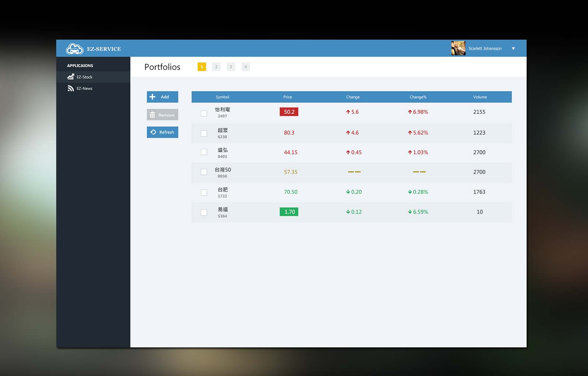Open the Scarlett Johansson user menu
Screen dimensions: 588x376
[485, 48]
